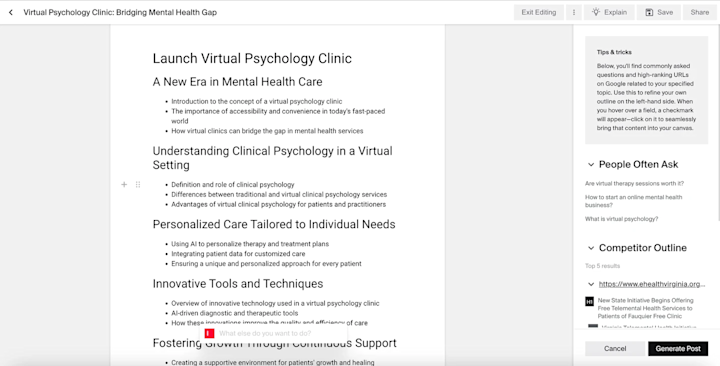Click bullet 'Integrating patient data for customized care'
Image resolution: width=720 pixels, height=366 pixels.
click(x=238, y=253)
